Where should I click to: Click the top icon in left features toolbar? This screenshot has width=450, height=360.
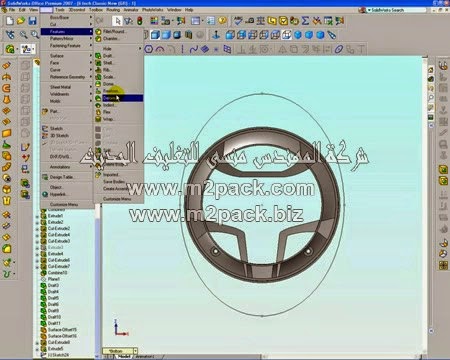point(7,65)
